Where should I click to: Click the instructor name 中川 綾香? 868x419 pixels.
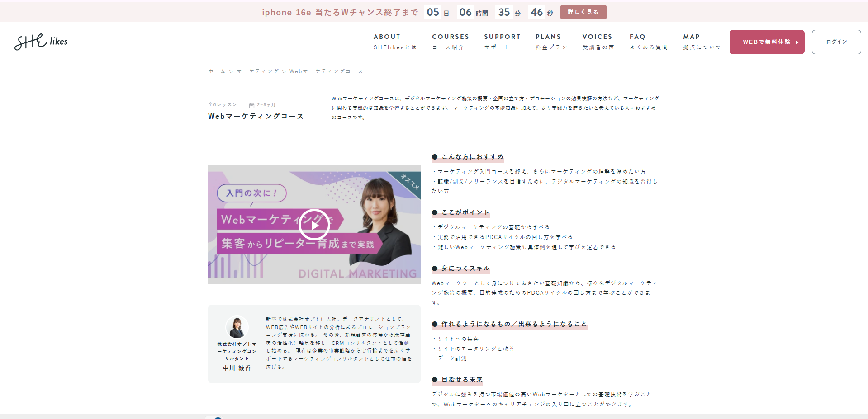tap(237, 368)
